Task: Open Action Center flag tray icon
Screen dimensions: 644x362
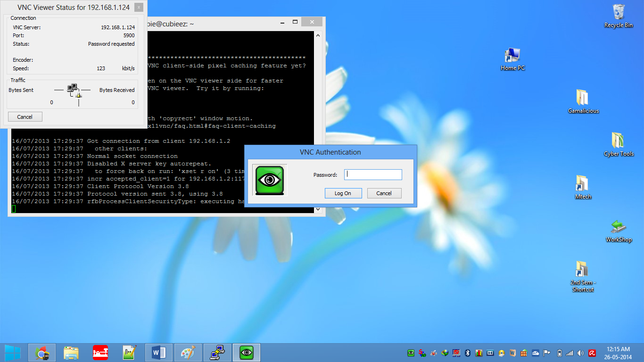Action: (x=547, y=353)
